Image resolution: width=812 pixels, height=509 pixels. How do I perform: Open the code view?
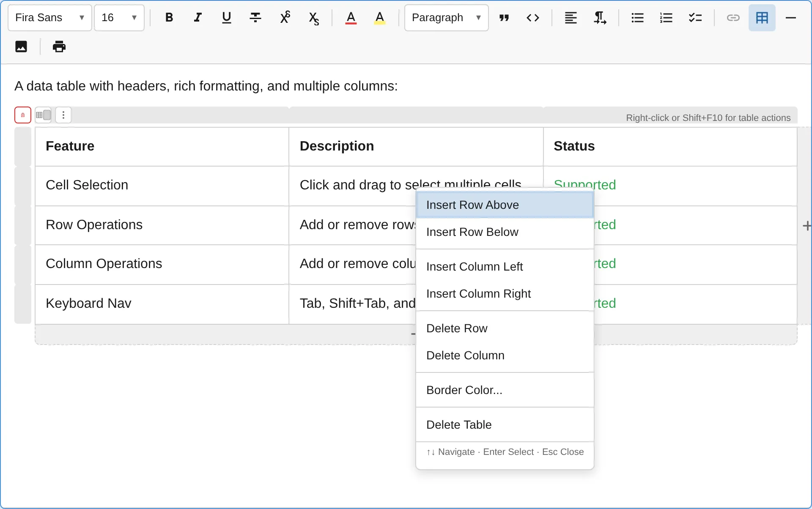532,17
